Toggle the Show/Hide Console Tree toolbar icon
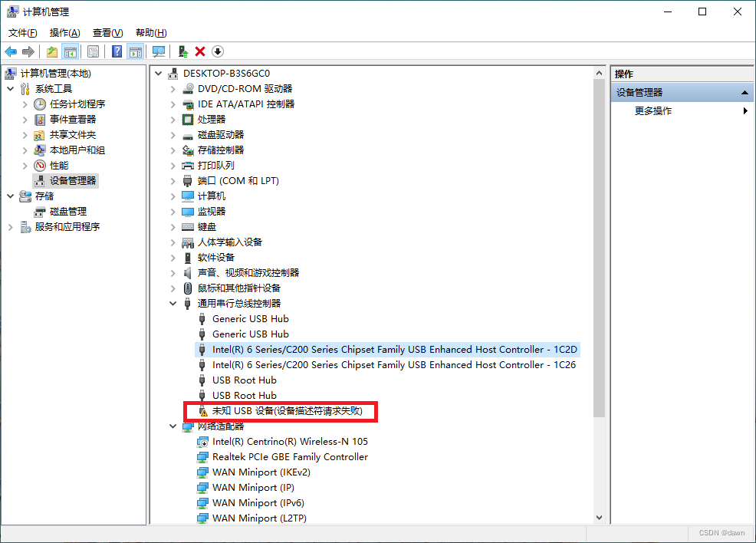Image resolution: width=756 pixels, height=543 pixels. [71, 51]
